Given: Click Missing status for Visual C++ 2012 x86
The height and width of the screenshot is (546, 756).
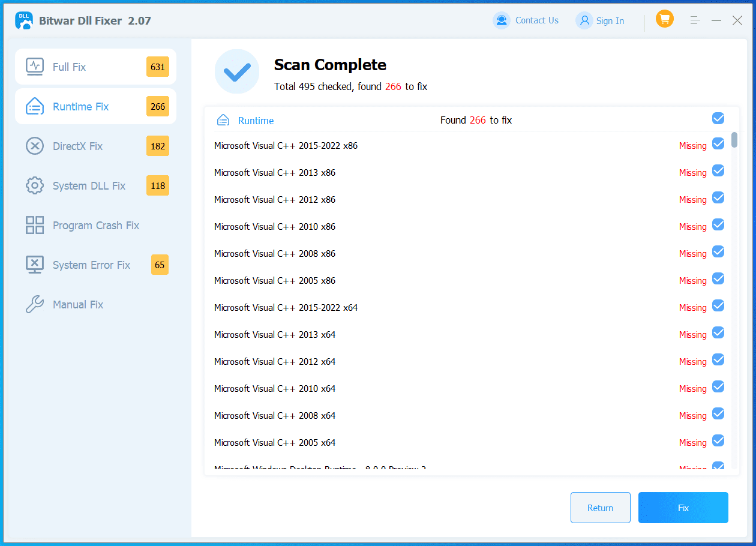Looking at the screenshot, I should [693, 200].
